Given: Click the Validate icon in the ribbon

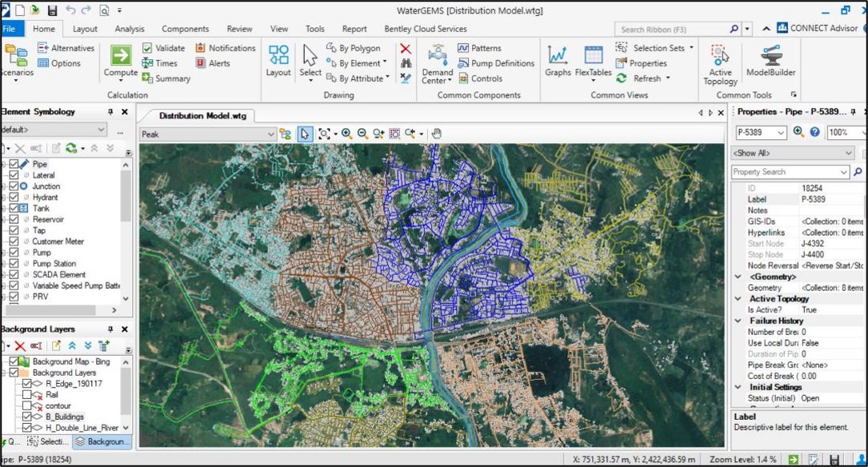Looking at the screenshot, I should [148, 48].
